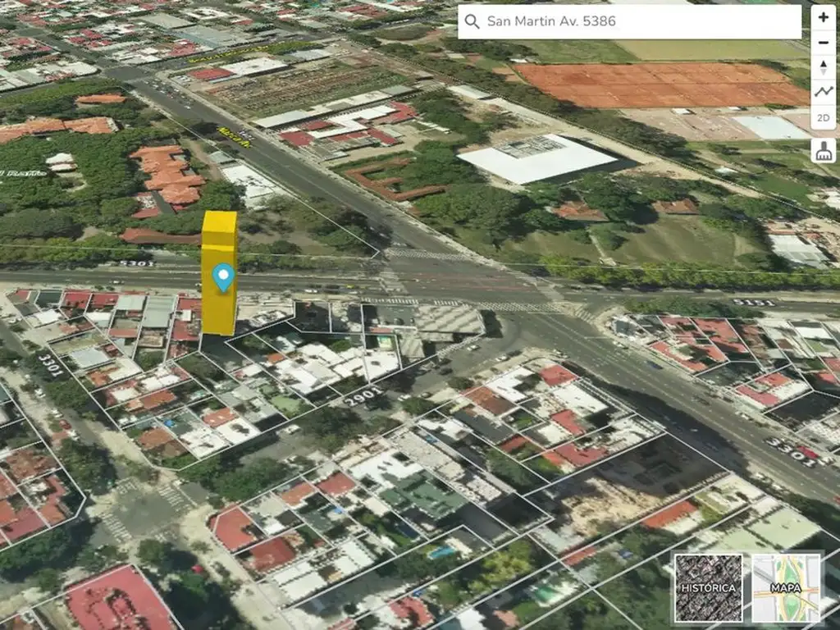Image resolution: width=840 pixels, height=630 pixels.
Task: Zoom in with the plus button
Action: tap(824, 17)
